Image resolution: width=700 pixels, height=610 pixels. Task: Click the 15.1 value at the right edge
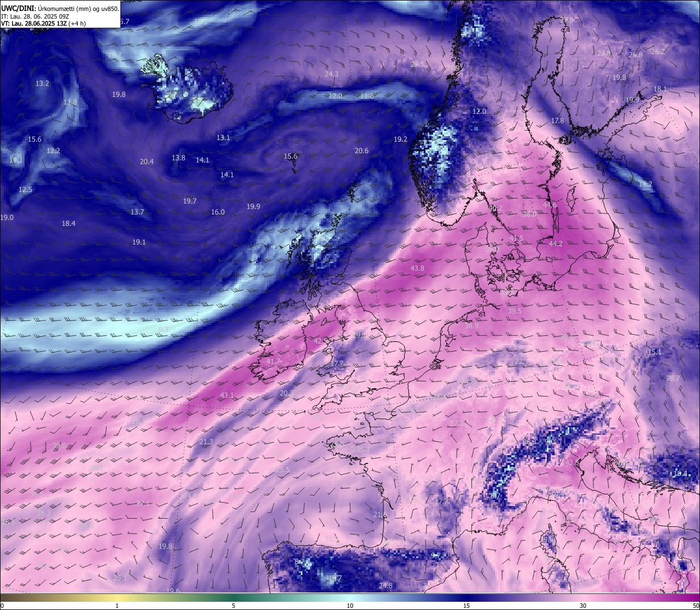coord(655,352)
